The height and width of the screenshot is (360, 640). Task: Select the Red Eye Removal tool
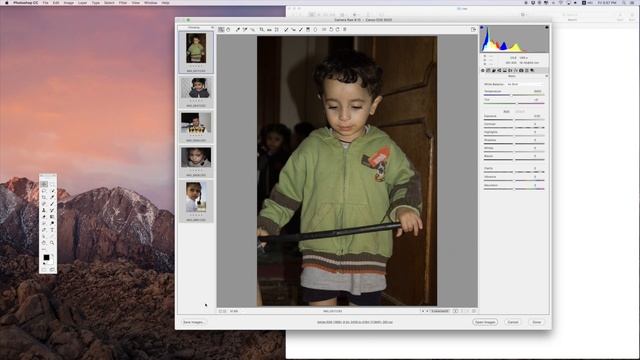click(293, 29)
